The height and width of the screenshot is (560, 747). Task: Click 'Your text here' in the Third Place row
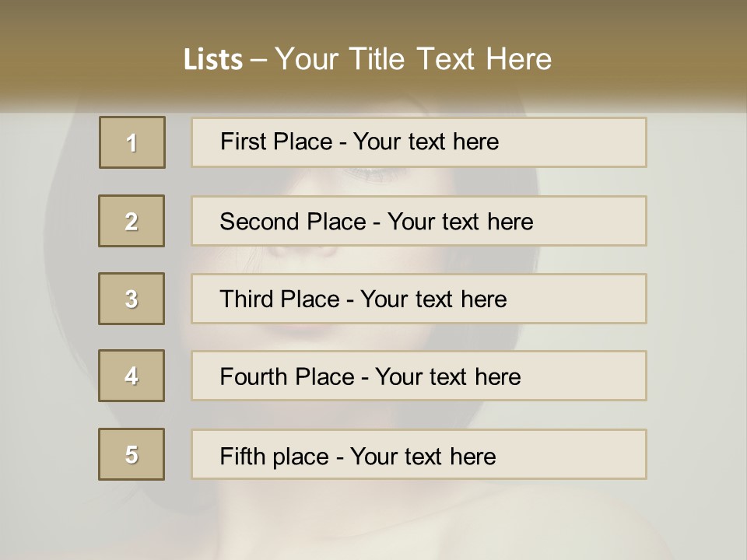433,299
